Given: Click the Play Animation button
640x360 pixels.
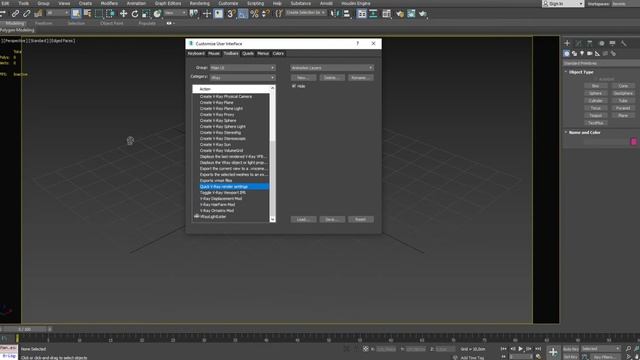Looking at the screenshot, I should (520, 349).
